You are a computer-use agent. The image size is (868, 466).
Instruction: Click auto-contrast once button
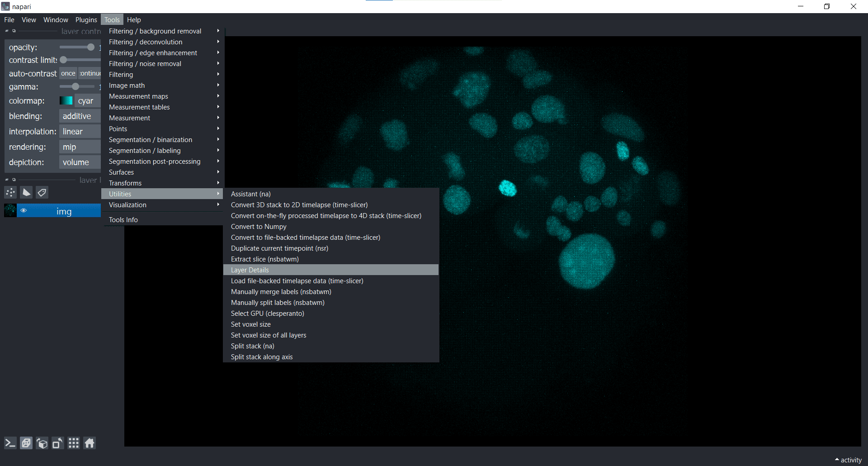68,73
